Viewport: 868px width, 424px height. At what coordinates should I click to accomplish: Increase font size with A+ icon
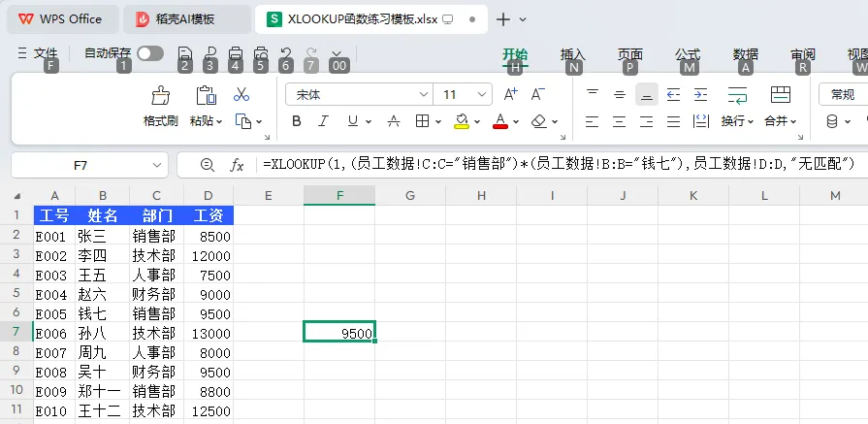click(x=510, y=95)
